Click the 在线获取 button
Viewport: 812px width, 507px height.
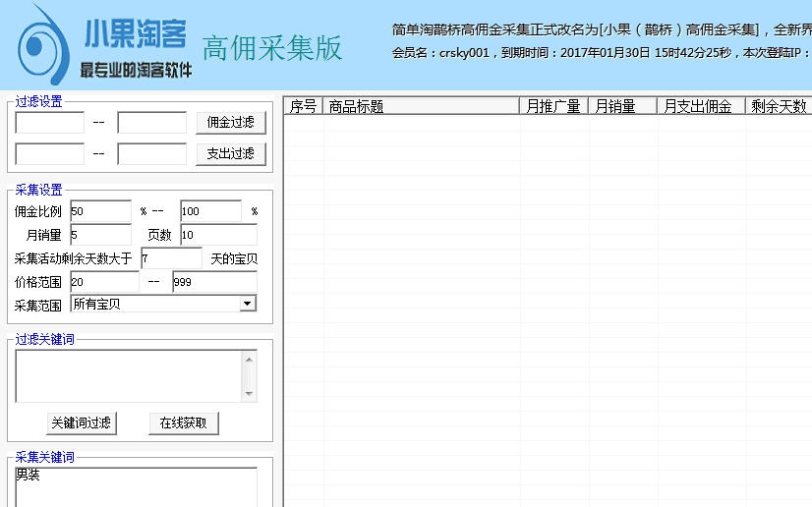(183, 423)
